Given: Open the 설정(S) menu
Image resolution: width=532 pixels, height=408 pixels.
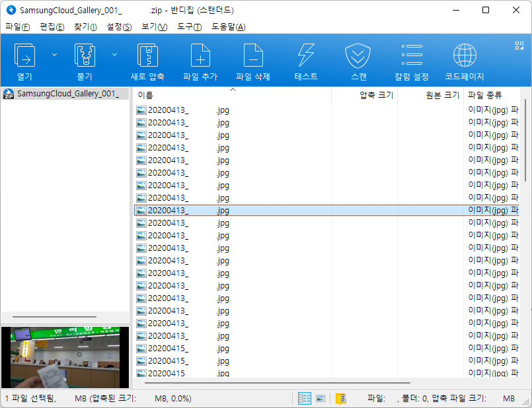Looking at the screenshot, I should (119, 27).
